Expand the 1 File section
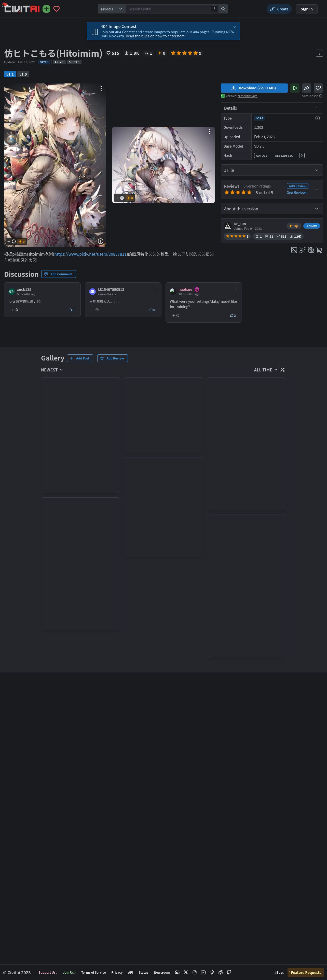The image size is (327, 980). tap(272, 170)
